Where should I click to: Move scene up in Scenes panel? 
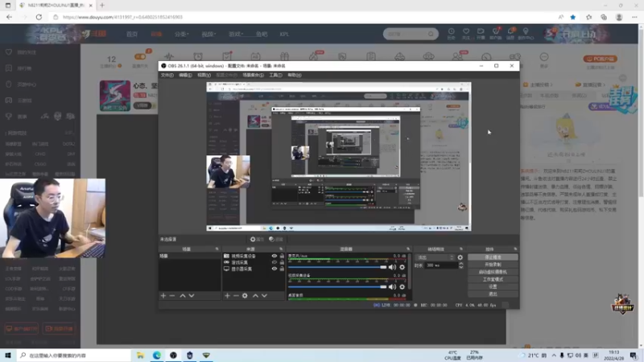click(183, 295)
